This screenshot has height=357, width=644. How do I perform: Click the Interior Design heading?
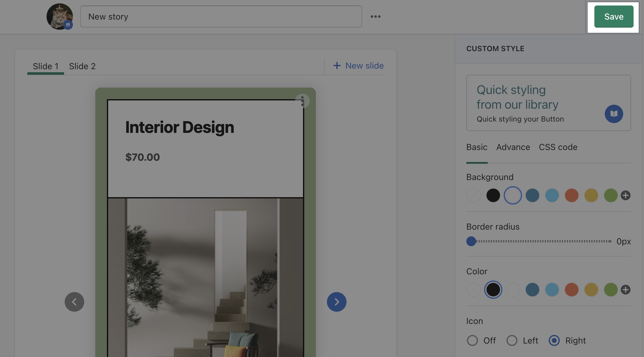180,127
